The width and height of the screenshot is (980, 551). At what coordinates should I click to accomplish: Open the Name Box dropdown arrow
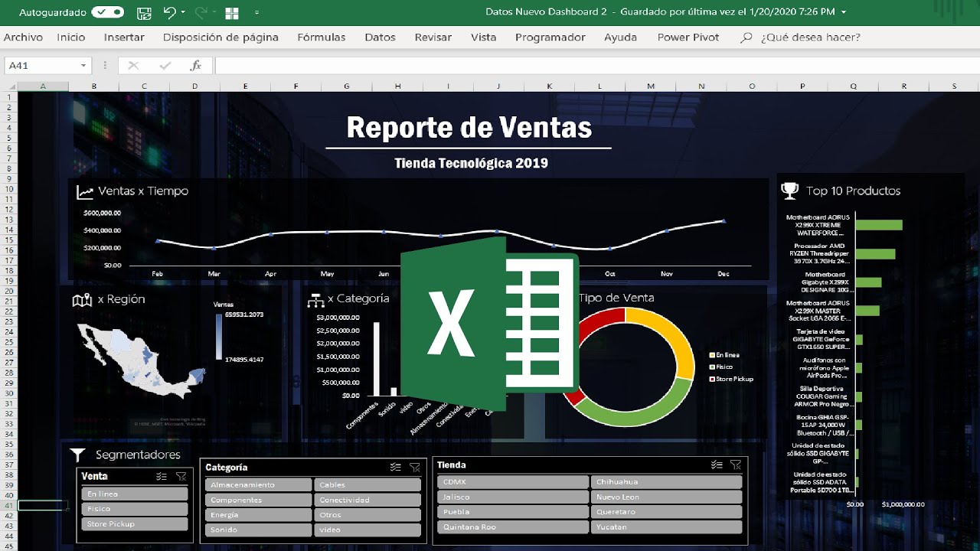click(83, 66)
